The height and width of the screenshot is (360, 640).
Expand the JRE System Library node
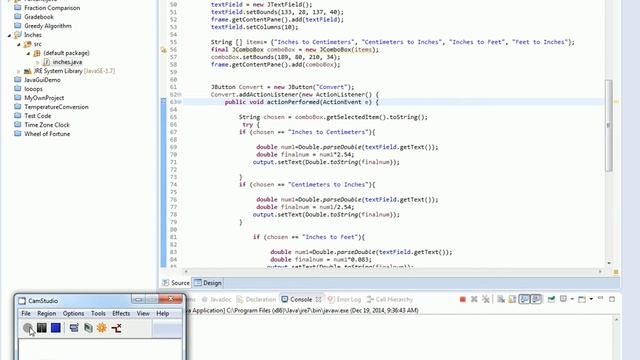[x=19, y=71]
